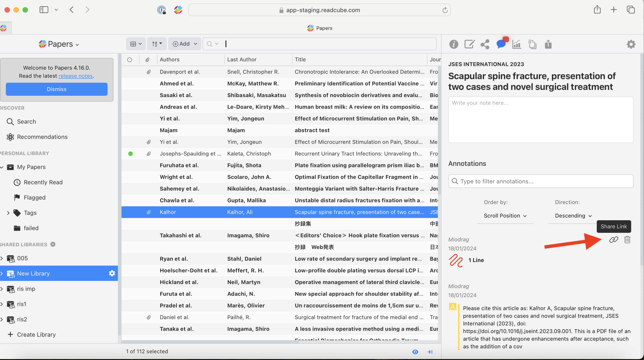The width and height of the screenshot is (644, 360).
Task: Open the Share options for this paper
Action: pyautogui.click(x=484, y=44)
